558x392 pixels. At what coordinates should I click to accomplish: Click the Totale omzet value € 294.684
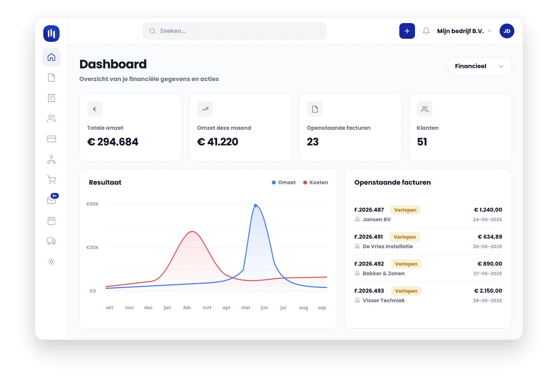point(113,142)
